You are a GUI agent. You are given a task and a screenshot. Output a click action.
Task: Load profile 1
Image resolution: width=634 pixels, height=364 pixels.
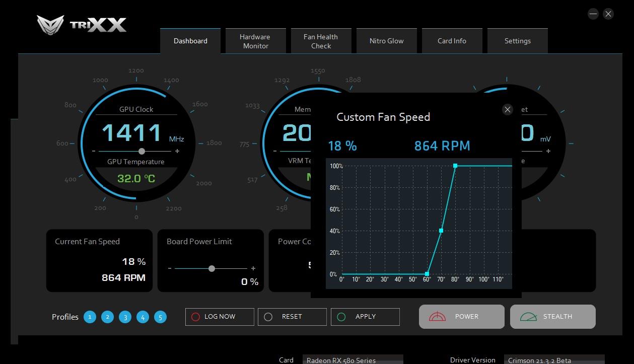90,317
